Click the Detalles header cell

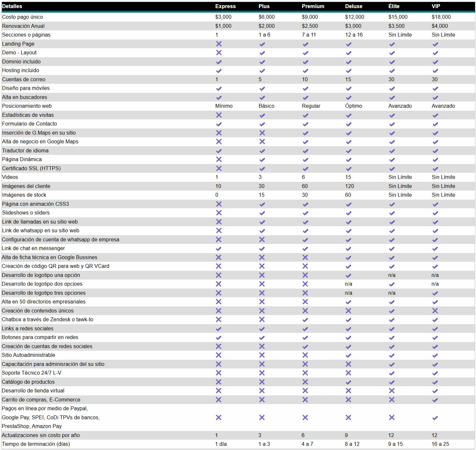(12, 6)
